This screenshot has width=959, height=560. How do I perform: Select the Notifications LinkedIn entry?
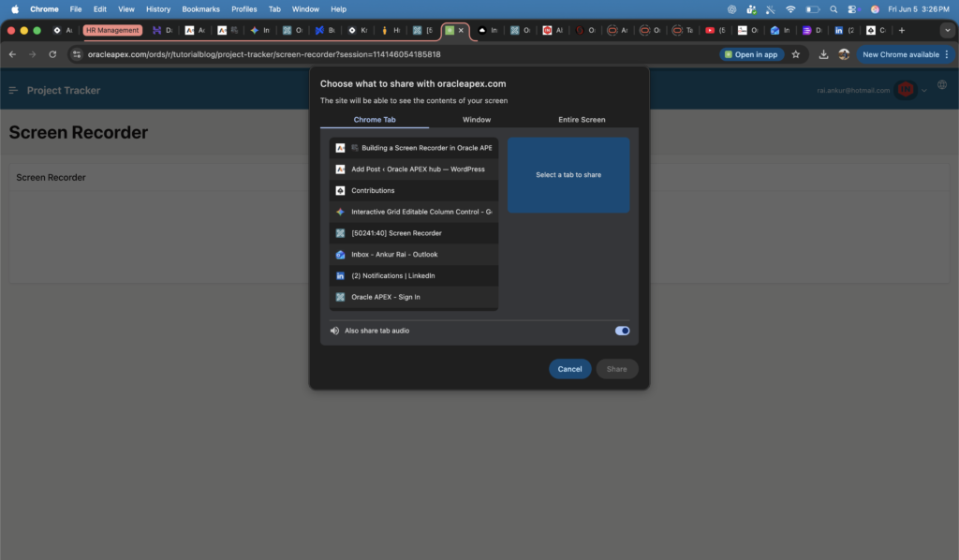pos(413,275)
